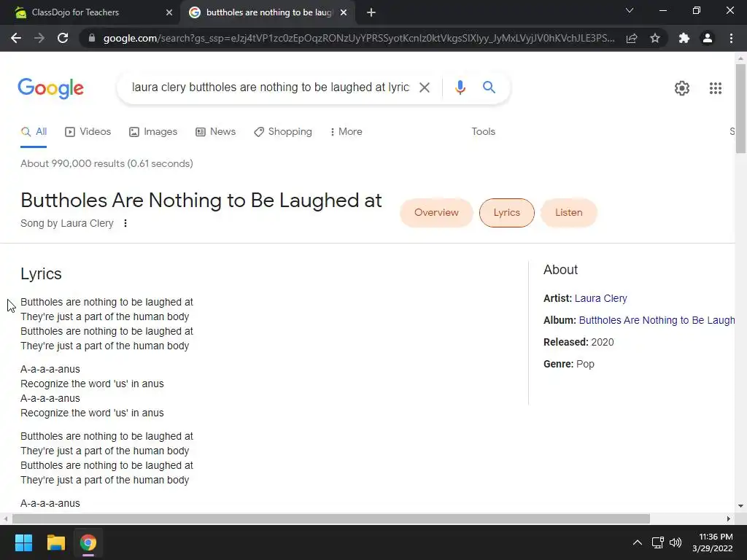
Task: Open Chrome's three-dot menu
Action: pyautogui.click(x=731, y=38)
